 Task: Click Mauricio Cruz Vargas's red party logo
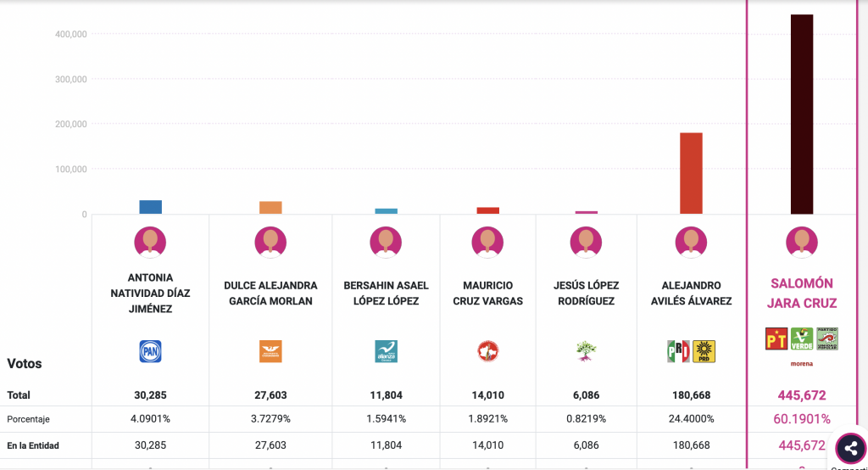pos(487,351)
